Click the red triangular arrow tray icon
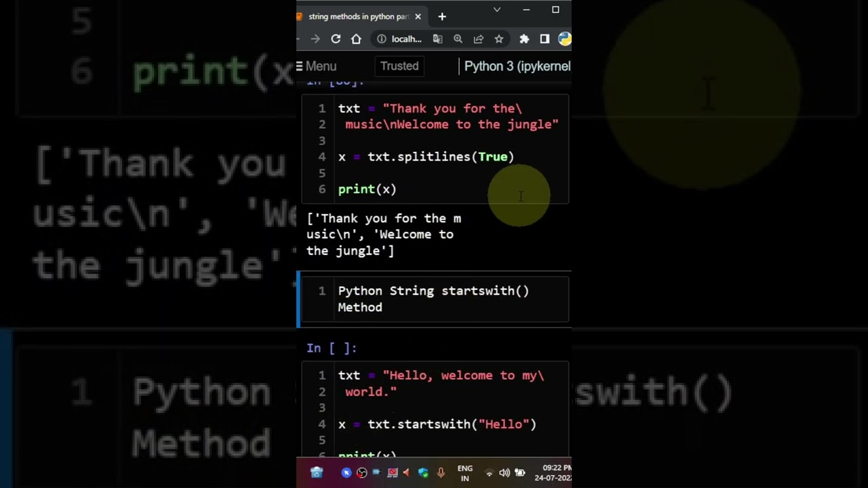The width and height of the screenshot is (868, 488). [407, 473]
